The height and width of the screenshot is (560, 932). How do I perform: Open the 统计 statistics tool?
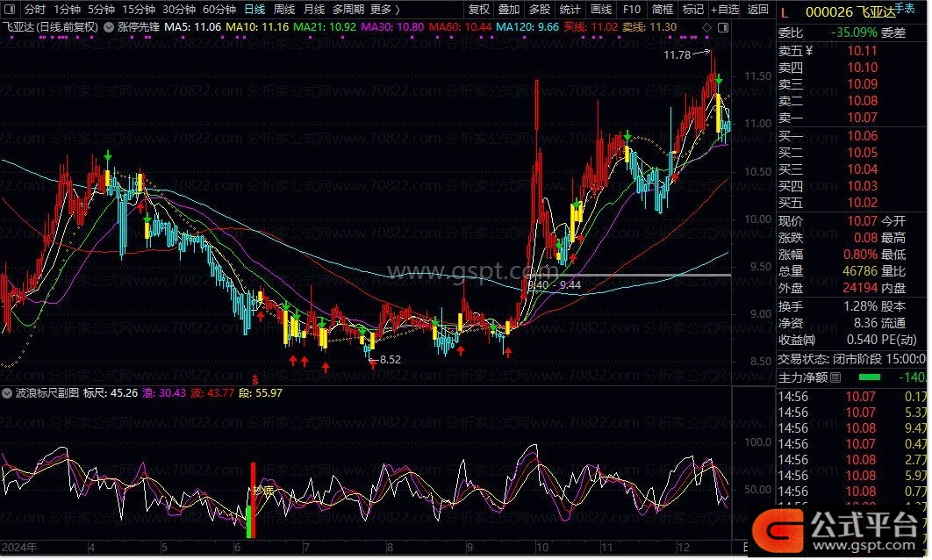(x=570, y=10)
